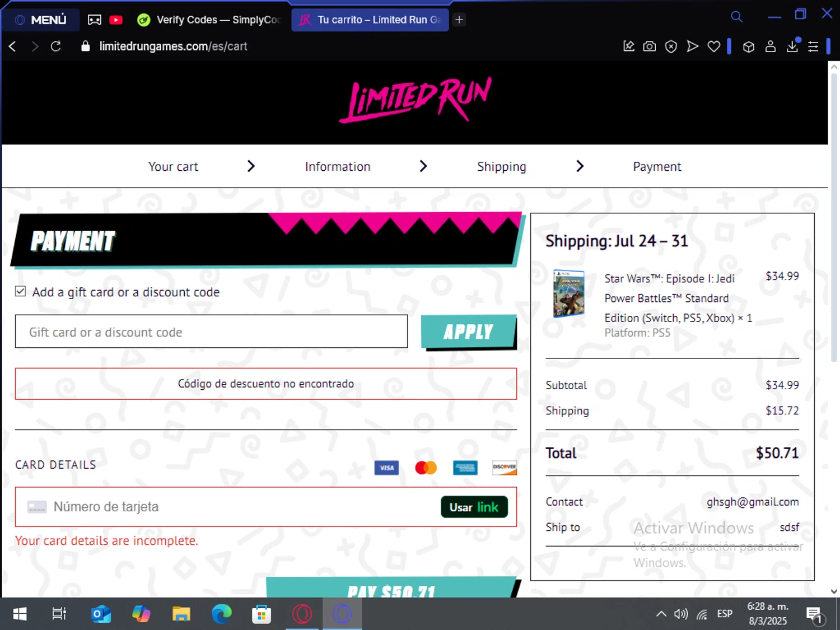
Task: Click chevron after Your cart
Action: (x=251, y=166)
